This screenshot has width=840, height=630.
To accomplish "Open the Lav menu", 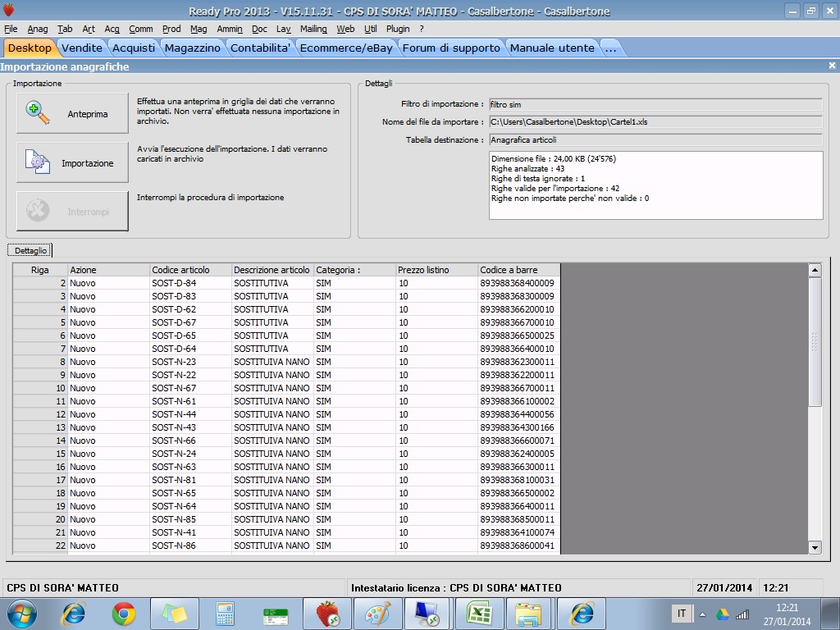I will tap(283, 29).
